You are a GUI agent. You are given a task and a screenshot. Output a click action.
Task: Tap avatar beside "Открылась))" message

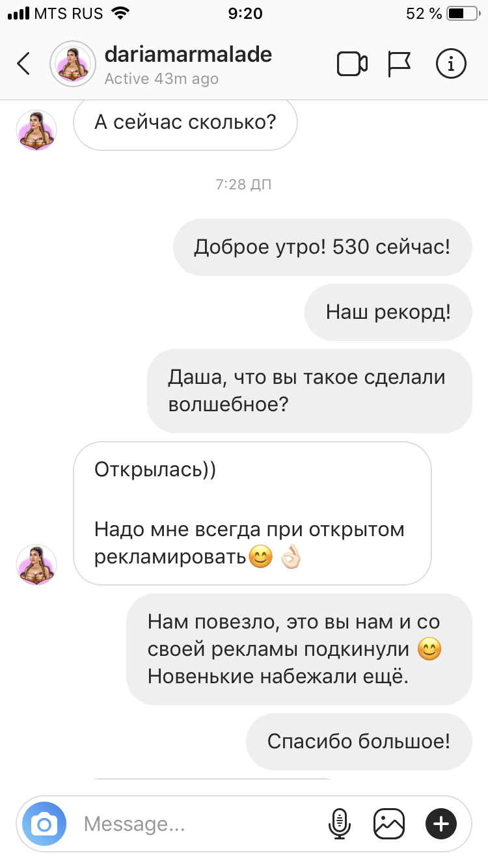click(x=36, y=564)
